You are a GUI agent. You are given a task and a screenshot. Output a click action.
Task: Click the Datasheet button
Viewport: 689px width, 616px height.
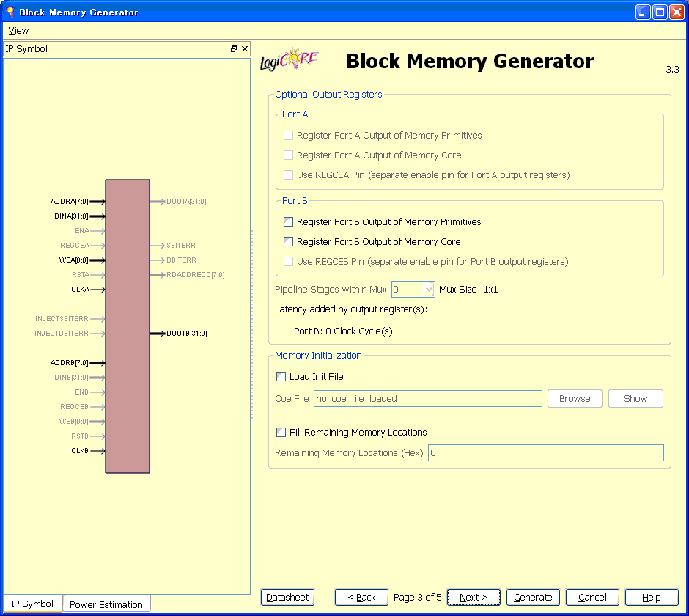287,597
